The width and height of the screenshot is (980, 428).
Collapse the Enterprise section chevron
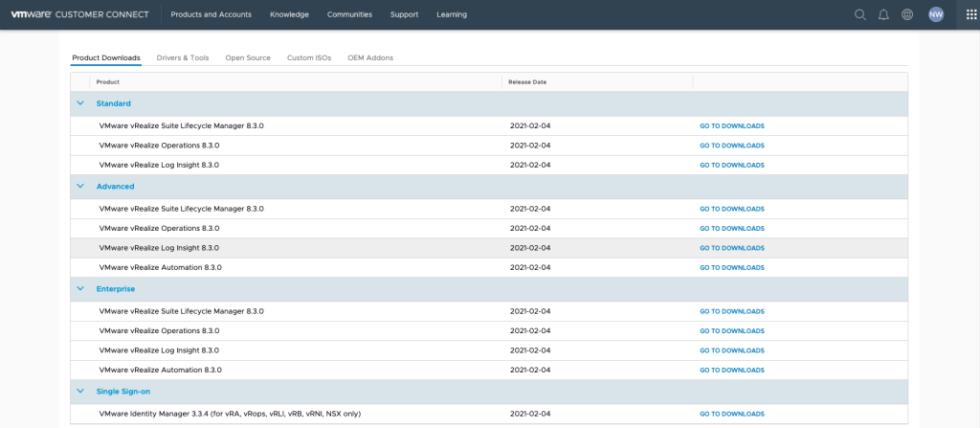click(x=80, y=289)
